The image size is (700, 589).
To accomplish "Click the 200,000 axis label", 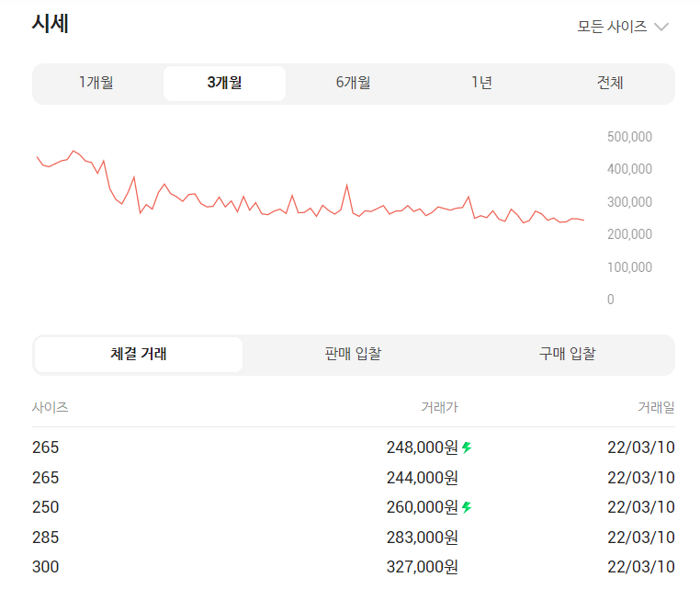I will (x=629, y=234).
